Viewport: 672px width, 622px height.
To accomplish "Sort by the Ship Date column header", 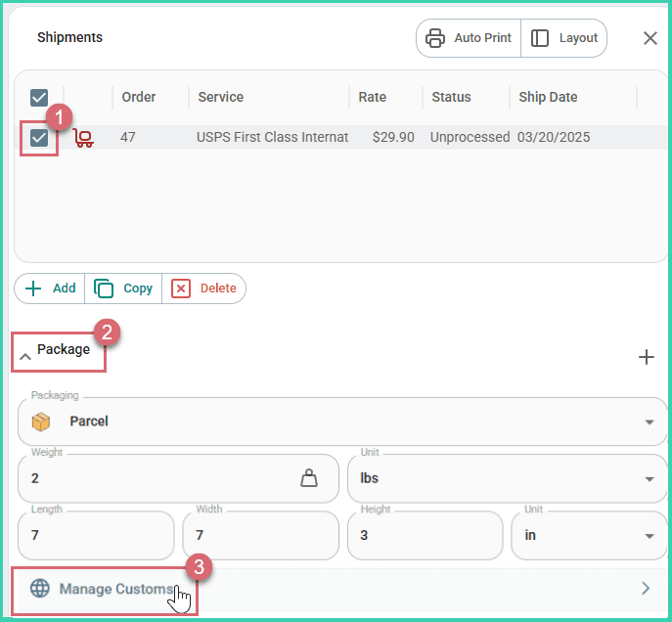I will [x=548, y=98].
